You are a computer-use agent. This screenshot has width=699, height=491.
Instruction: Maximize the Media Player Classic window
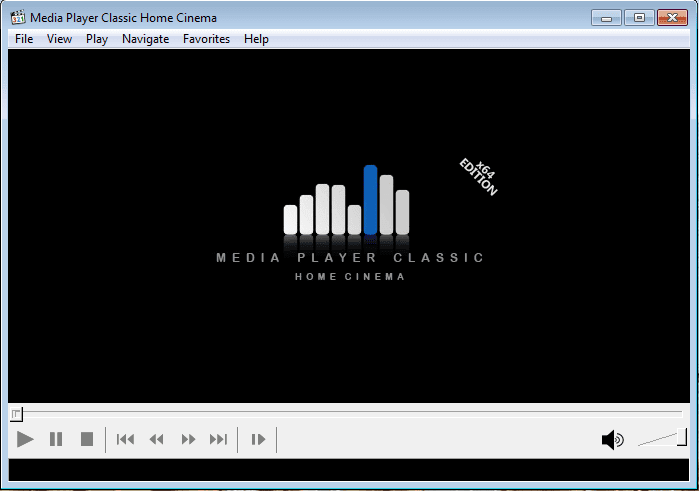point(639,18)
